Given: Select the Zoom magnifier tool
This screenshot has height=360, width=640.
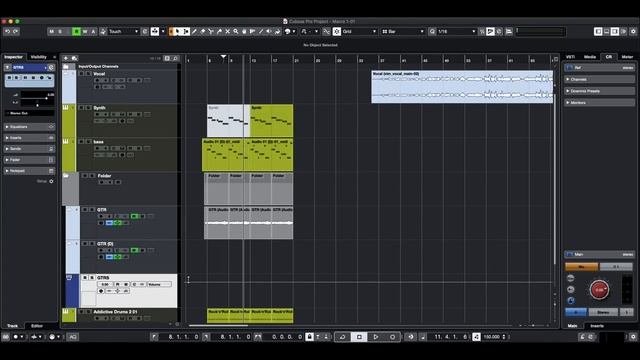Looking at the screenshot, I should coord(236,31).
